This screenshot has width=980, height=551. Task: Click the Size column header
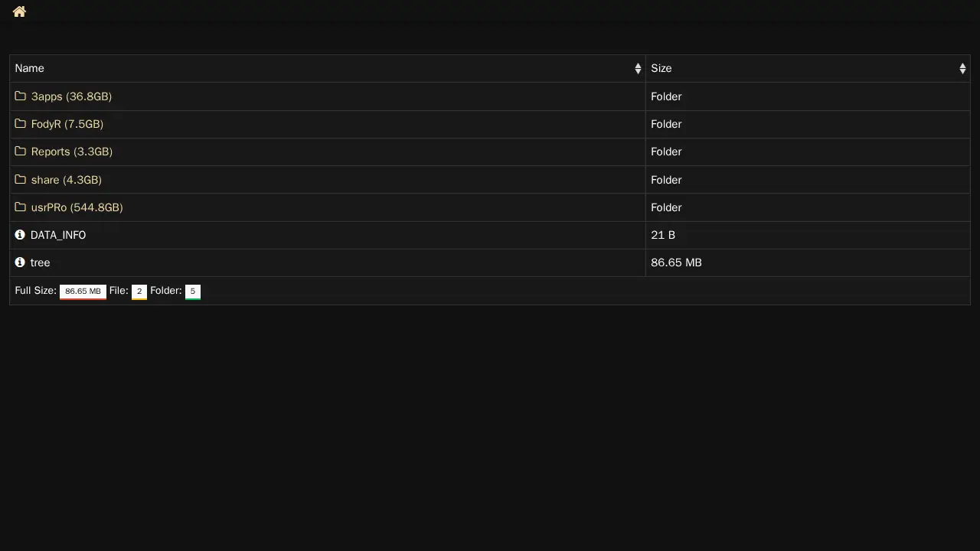pyautogui.click(x=661, y=69)
